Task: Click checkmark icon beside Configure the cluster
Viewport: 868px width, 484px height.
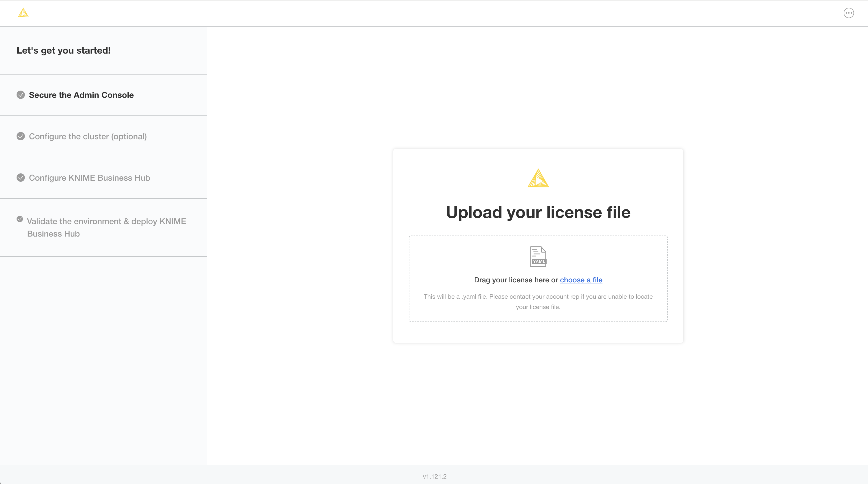Action: click(x=20, y=136)
